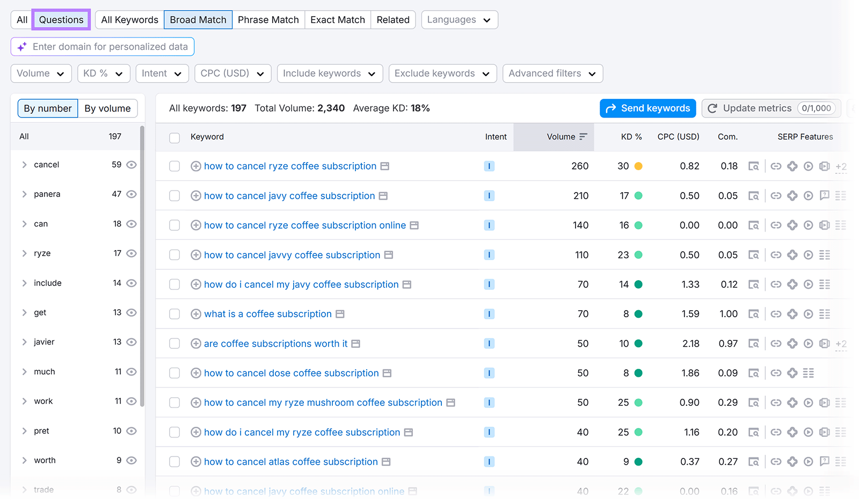Click refresh icon on Update metrics button
The width and height of the screenshot is (859, 504).
point(712,108)
